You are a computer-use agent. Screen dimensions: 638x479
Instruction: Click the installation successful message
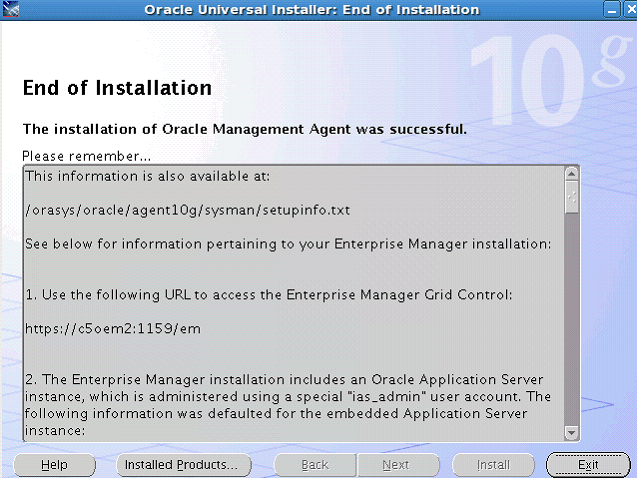tap(245, 129)
